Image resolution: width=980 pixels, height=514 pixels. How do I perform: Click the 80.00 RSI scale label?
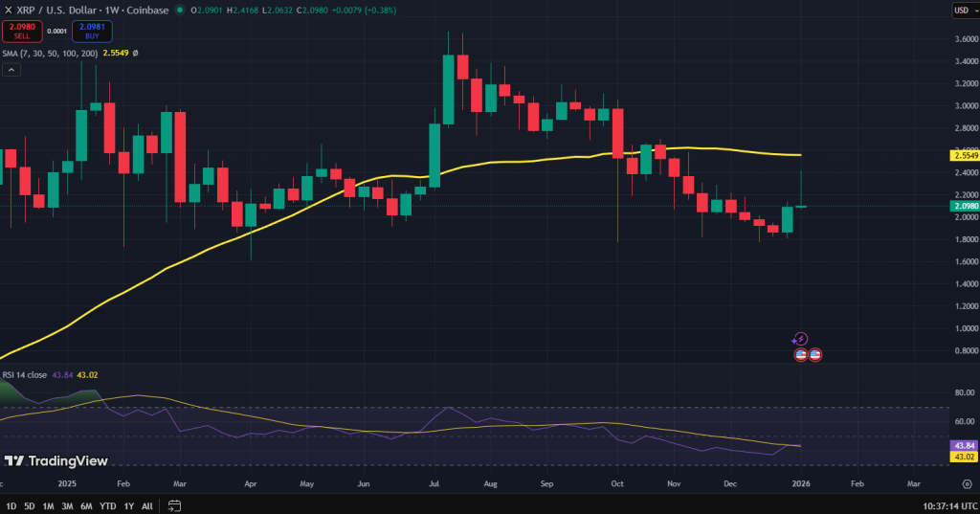965,392
